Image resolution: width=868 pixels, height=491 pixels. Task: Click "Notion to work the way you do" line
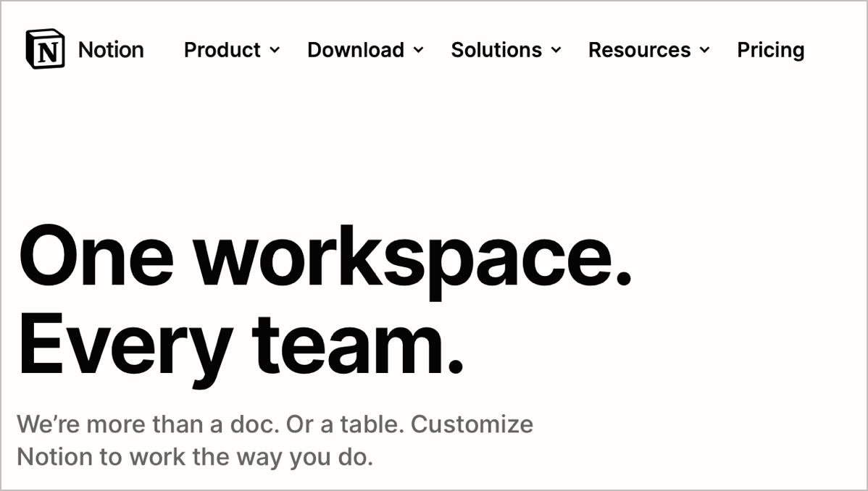(x=194, y=458)
